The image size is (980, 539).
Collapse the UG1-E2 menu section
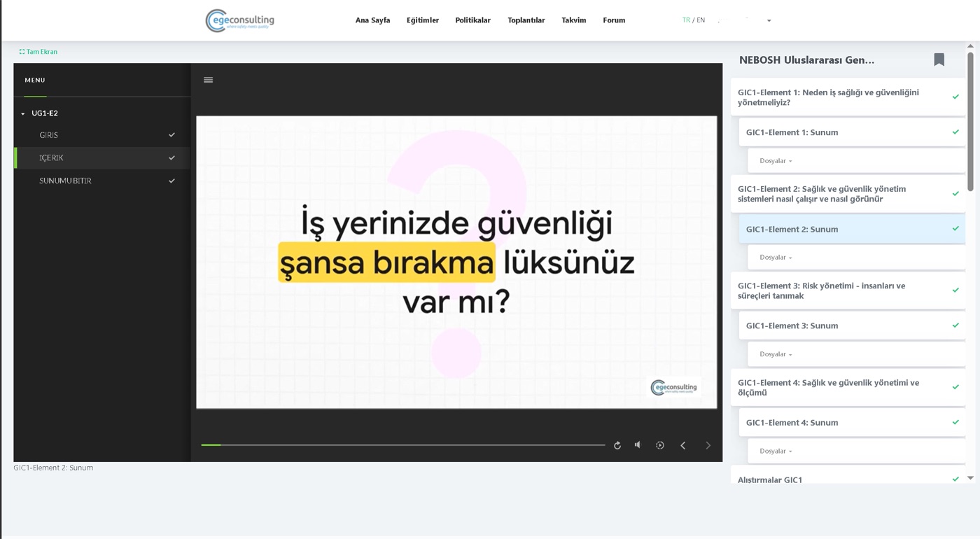(x=23, y=113)
